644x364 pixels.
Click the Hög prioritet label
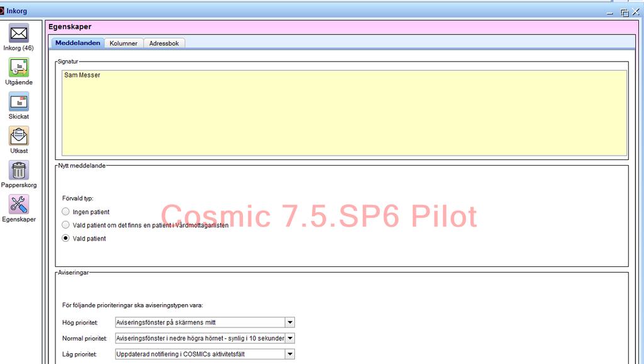coord(80,322)
